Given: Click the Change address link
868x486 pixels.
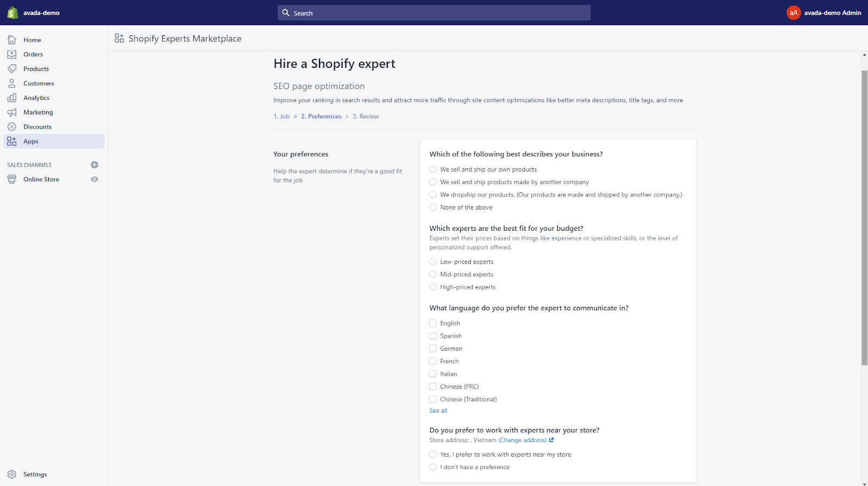Looking at the screenshot, I should point(522,440).
